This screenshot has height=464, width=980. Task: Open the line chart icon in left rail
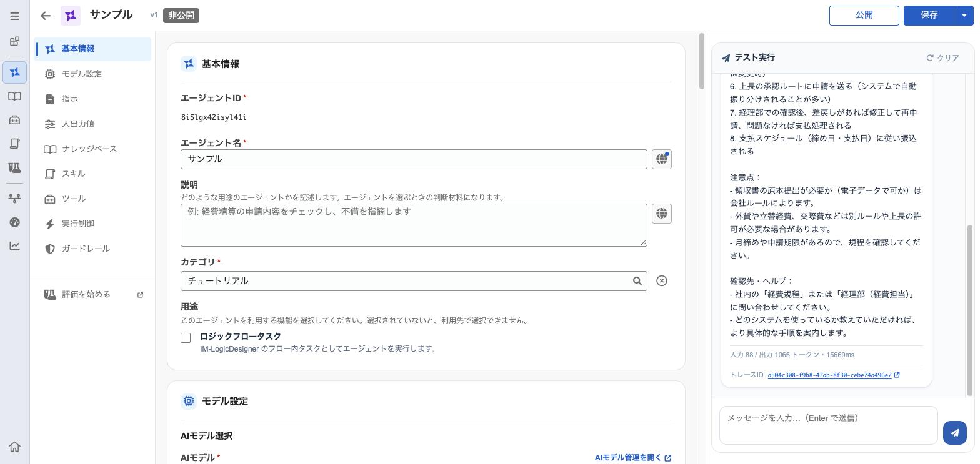pyautogui.click(x=15, y=246)
